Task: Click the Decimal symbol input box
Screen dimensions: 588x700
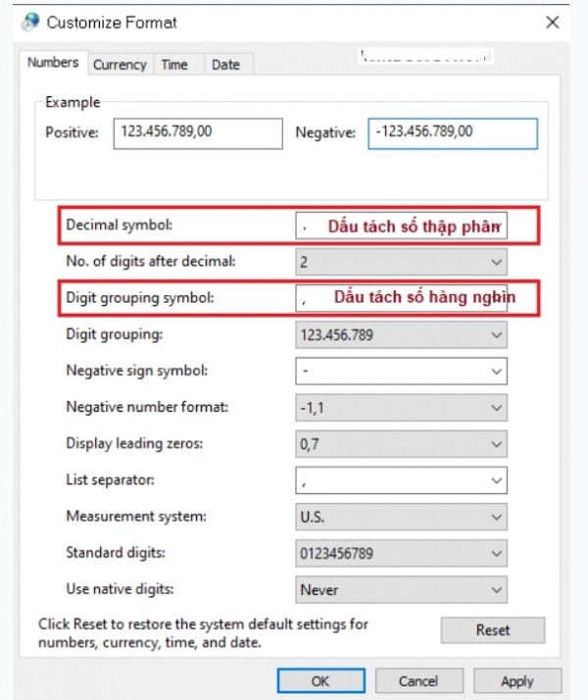Action: pyautogui.click(x=401, y=225)
